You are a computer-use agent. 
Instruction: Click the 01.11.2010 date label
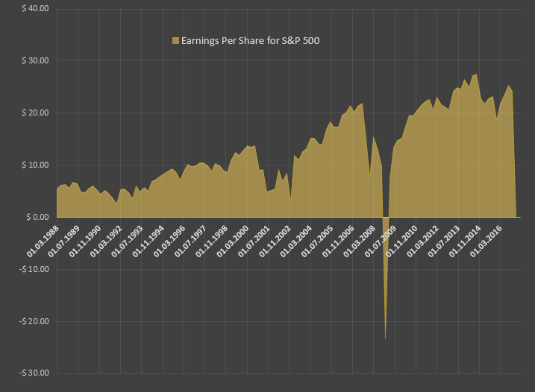click(401, 241)
